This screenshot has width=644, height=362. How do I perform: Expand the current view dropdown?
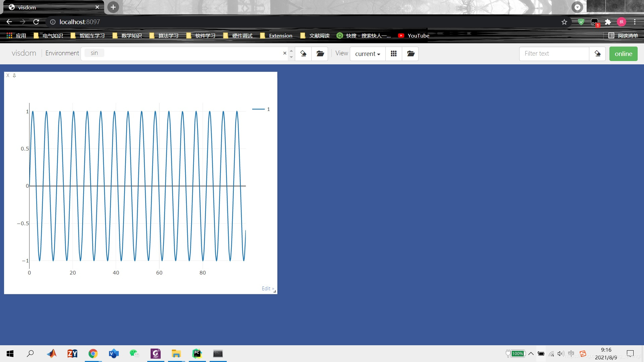pyautogui.click(x=368, y=54)
